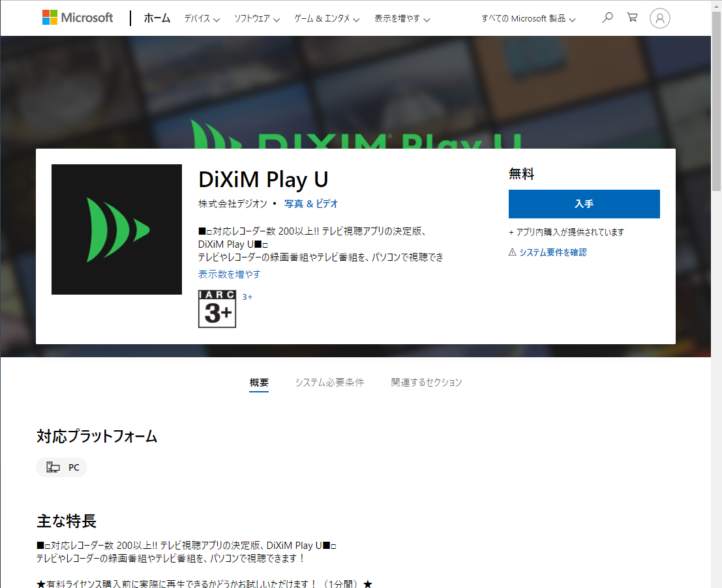Screen dimensions: 722x588
Task: Open the search magnifier icon
Action: click(x=607, y=18)
